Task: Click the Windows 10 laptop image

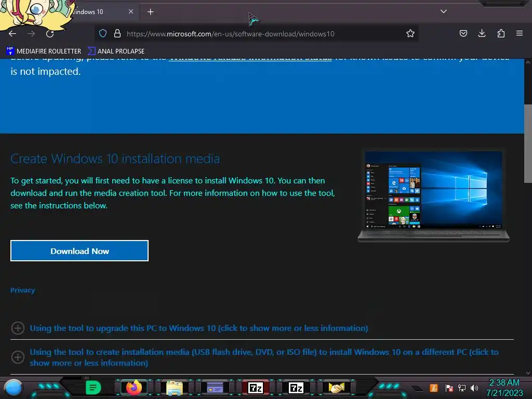Action: pyautogui.click(x=433, y=195)
